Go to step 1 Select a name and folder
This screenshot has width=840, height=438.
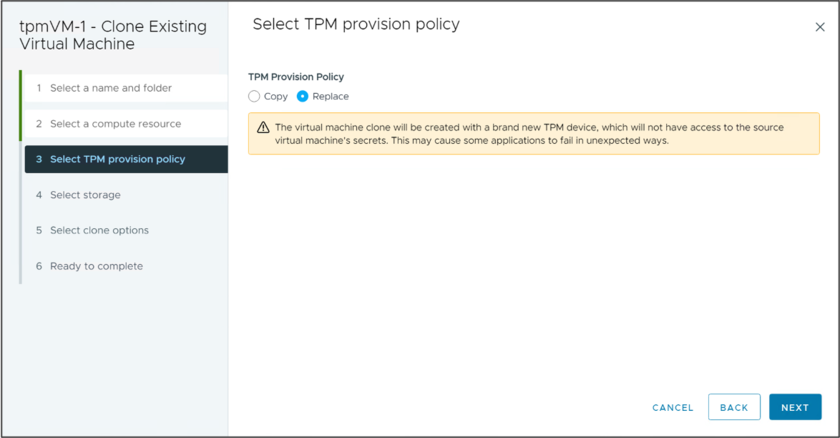pos(110,88)
